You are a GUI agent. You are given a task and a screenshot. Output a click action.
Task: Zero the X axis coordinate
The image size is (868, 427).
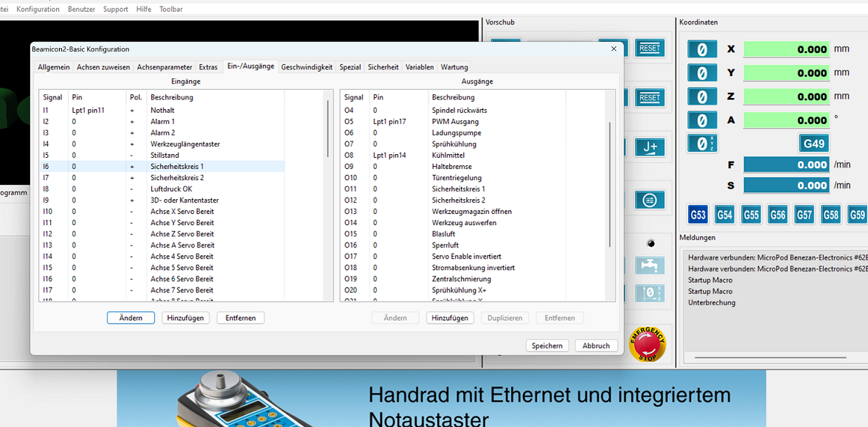pyautogui.click(x=702, y=49)
